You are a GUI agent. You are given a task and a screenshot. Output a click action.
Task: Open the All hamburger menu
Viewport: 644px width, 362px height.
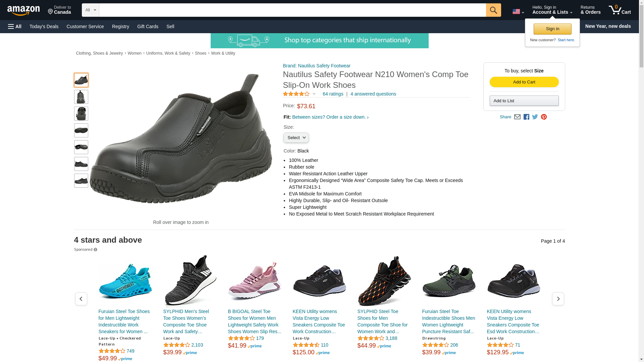[15, 26]
